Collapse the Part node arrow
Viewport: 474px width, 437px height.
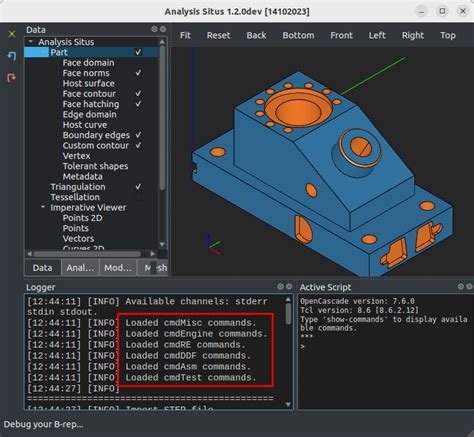[43, 52]
